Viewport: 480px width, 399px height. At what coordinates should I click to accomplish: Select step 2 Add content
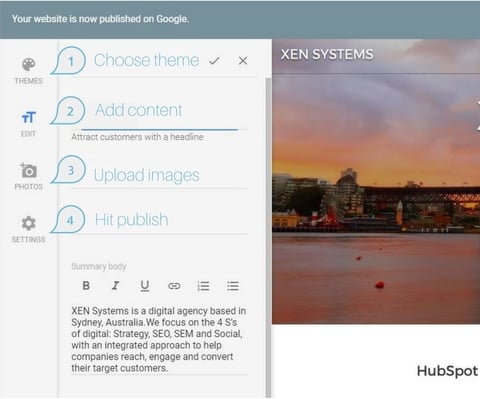coord(139,110)
